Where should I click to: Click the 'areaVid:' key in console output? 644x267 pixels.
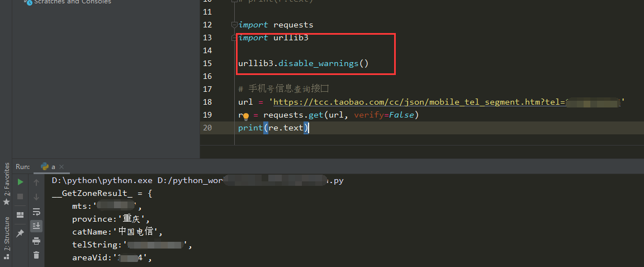(x=92, y=258)
